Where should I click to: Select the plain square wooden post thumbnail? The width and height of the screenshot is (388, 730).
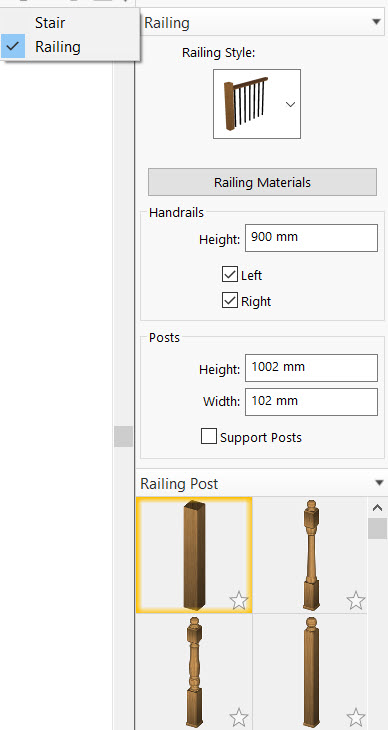click(x=194, y=555)
